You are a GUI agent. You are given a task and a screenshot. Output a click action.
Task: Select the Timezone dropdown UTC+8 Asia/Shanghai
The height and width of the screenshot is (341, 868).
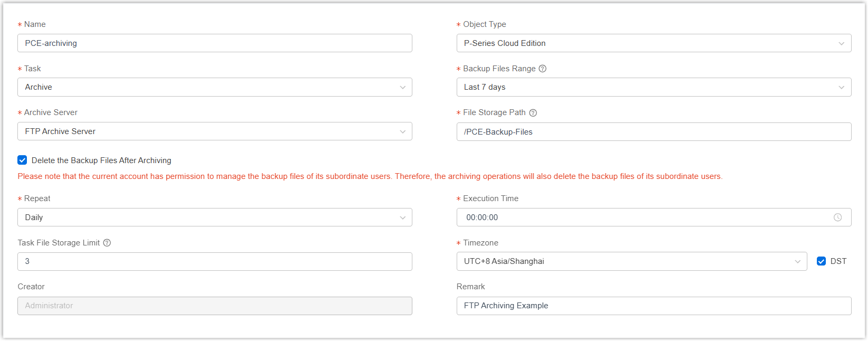pyautogui.click(x=631, y=261)
